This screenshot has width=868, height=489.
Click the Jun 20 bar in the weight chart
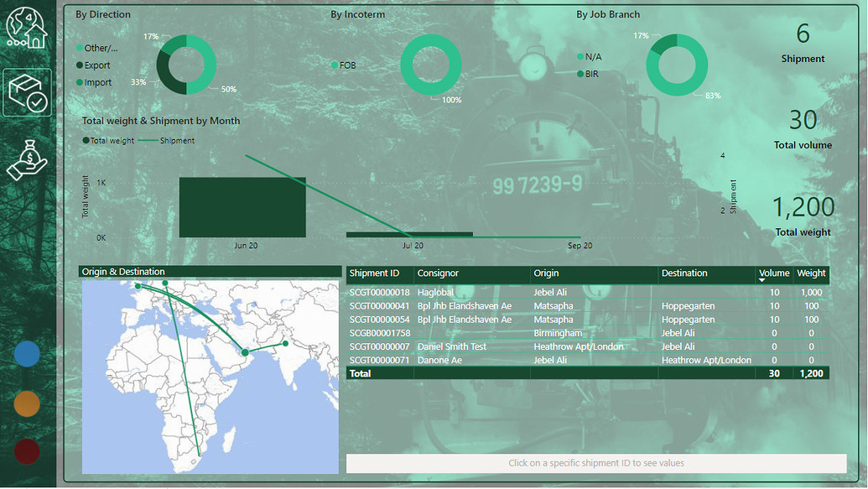coord(242,205)
